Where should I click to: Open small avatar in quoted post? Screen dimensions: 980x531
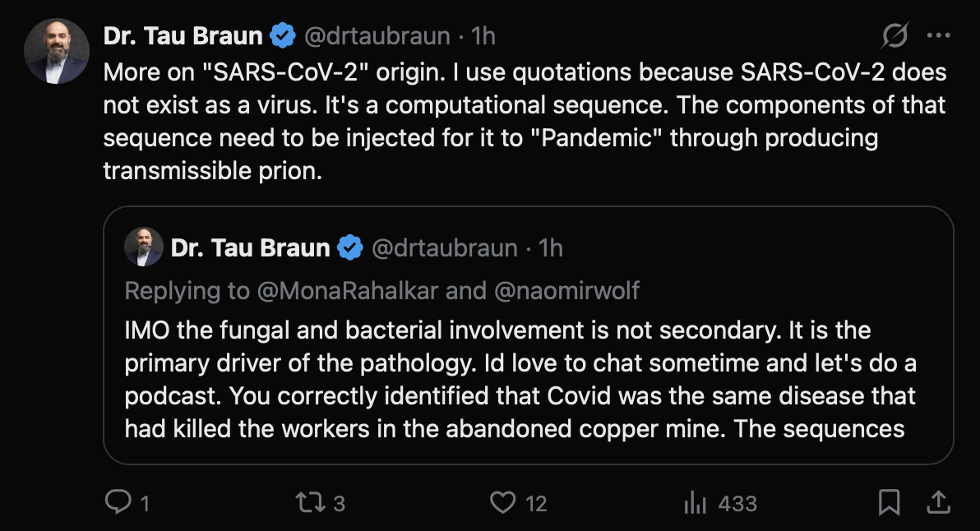click(143, 247)
